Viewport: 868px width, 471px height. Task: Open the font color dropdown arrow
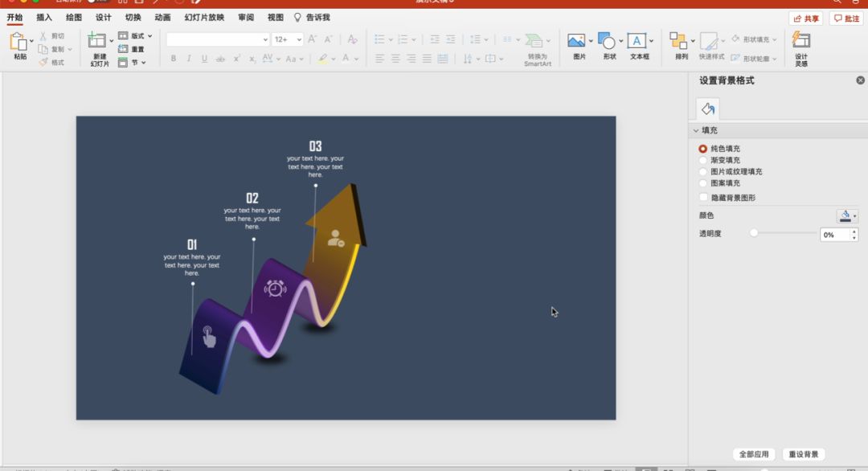click(x=357, y=59)
